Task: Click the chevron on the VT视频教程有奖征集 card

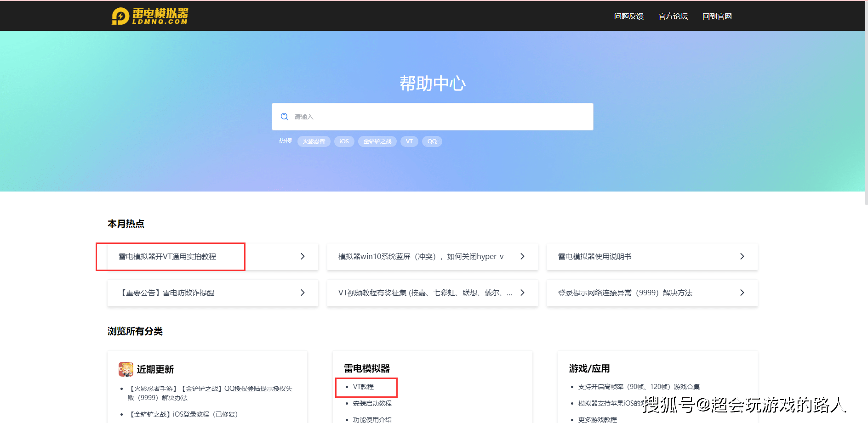Action: click(522, 293)
